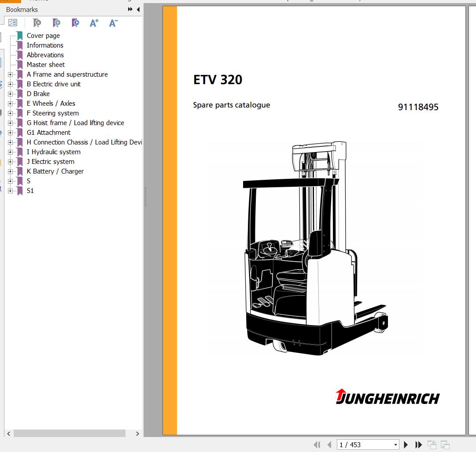
Task: Open the Abbrevations bookmark
Action: coord(45,55)
